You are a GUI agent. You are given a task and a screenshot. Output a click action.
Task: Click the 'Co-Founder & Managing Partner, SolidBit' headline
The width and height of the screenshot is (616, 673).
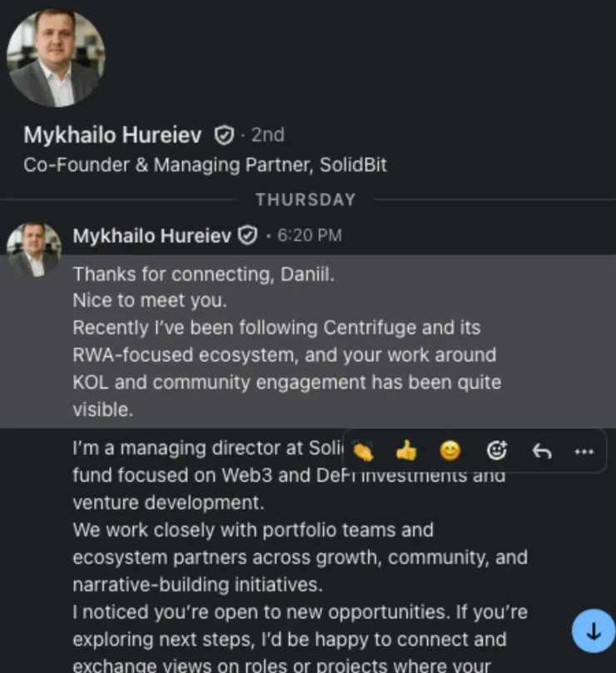[x=205, y=165]
